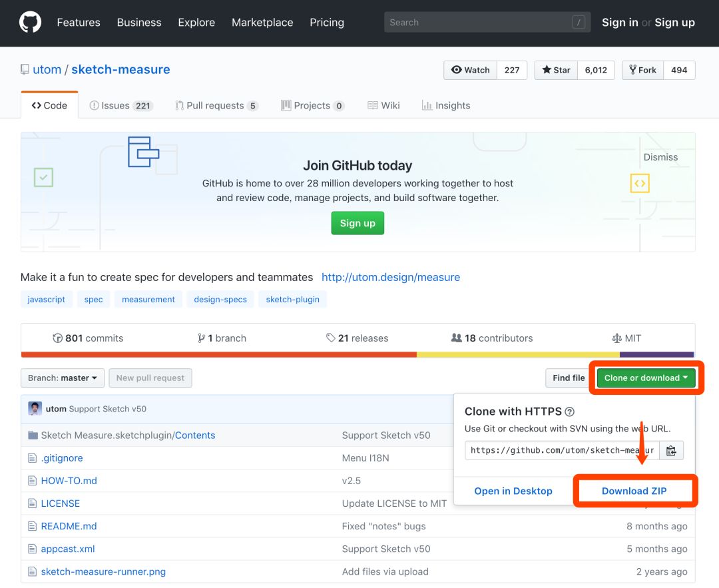Click the people icon beside 18 contributors
This screenshot has height=588, width=719.
point(456,338)
